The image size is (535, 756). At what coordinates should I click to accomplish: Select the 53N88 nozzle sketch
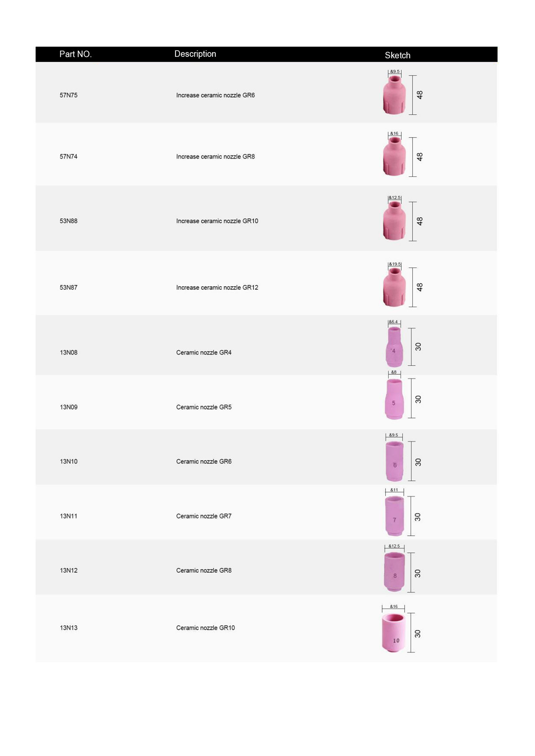point(394,221)
